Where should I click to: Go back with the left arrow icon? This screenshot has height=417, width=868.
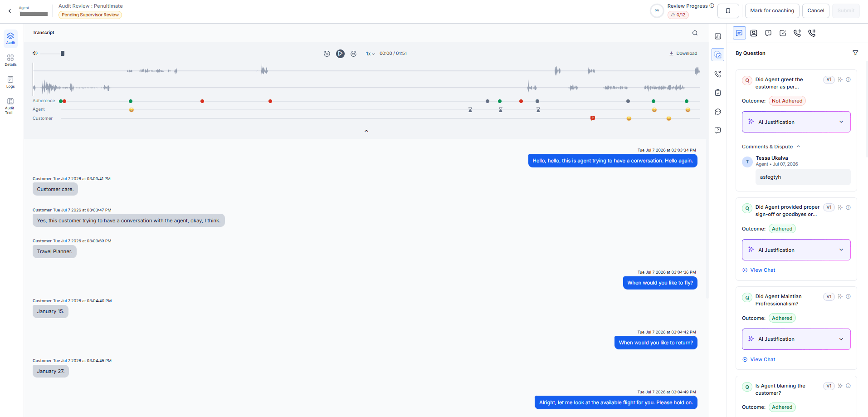pyautogui.click(x=10, y=11)
